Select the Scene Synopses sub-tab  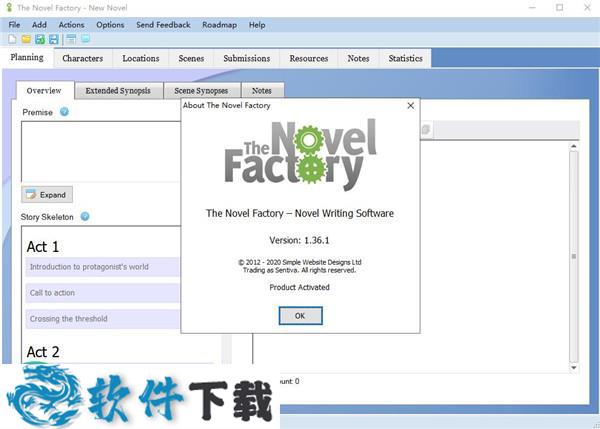click(201, 91)
